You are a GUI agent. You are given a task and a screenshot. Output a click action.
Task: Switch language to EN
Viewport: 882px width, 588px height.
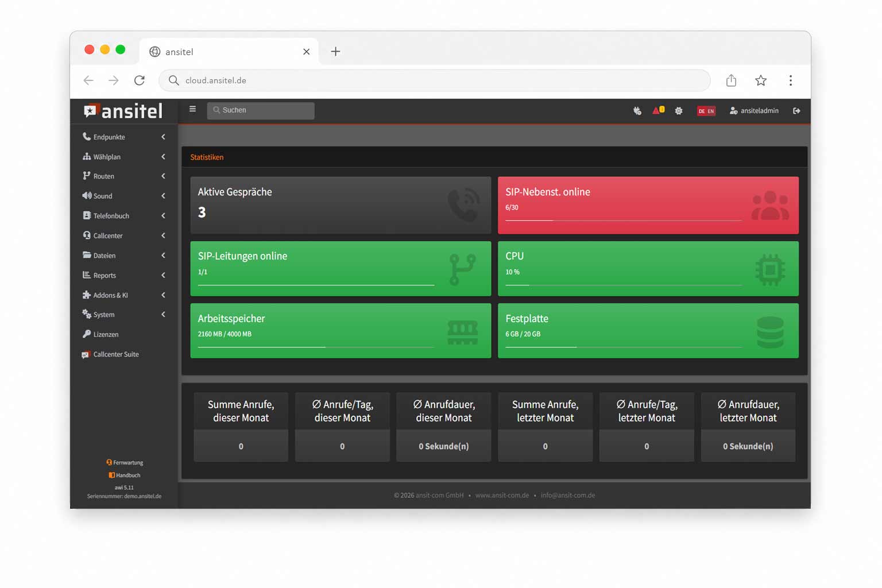(711, 111)
